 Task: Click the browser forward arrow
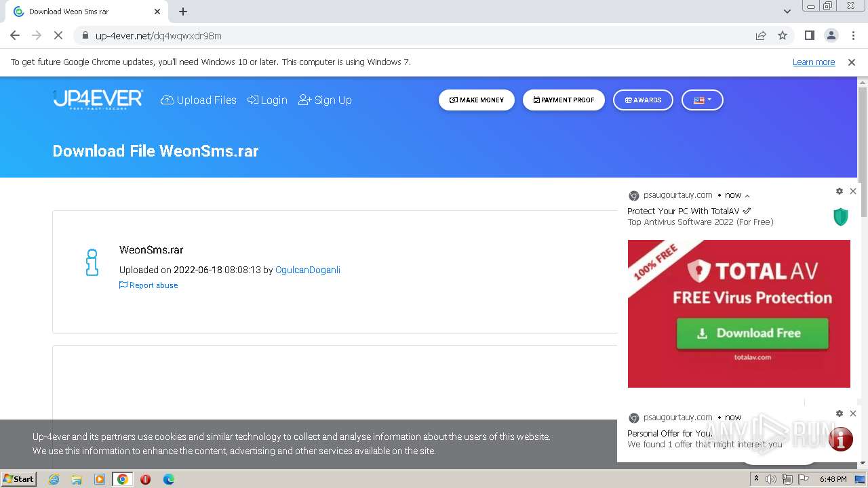(x=37, y=35)
